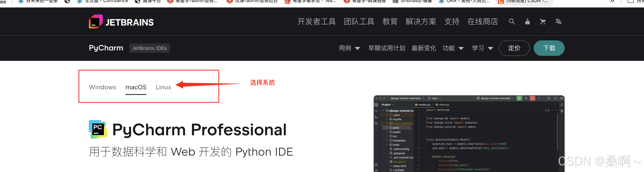The height and width of the screenshot is (172, 644).
Task: Open the 早期试用计划 link
Action: [x=387, y=48]
